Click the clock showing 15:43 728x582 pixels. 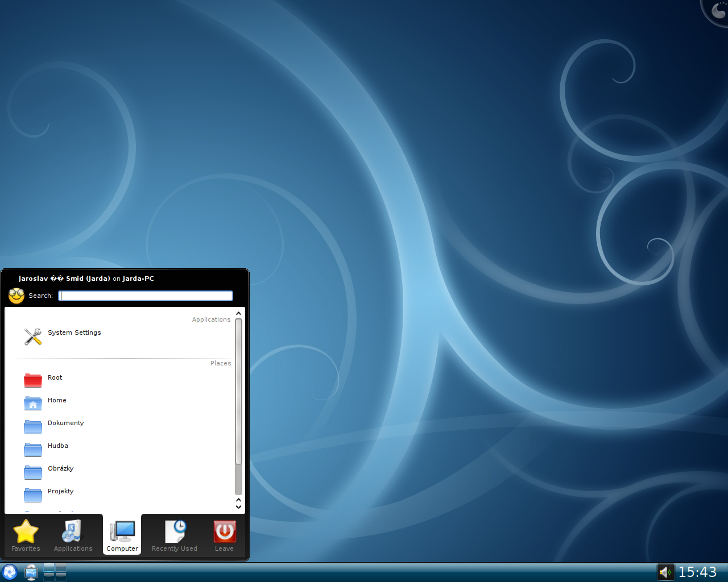point(697,572)
